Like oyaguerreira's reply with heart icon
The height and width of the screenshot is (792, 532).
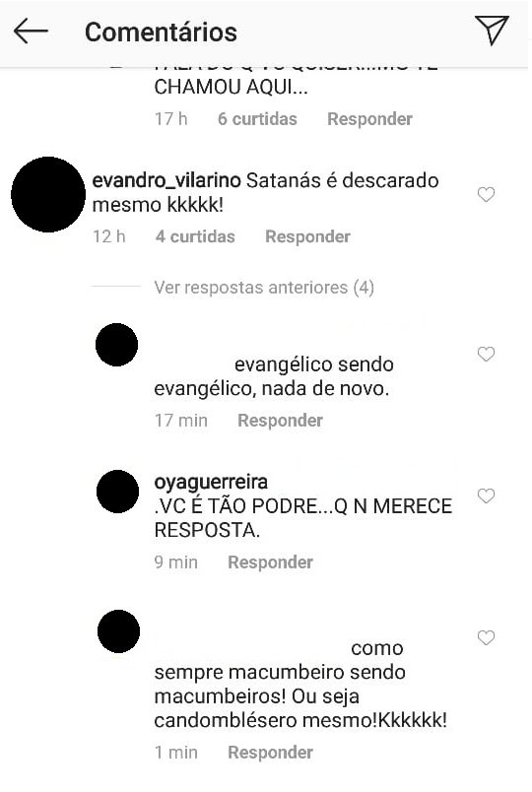[486, 496]
